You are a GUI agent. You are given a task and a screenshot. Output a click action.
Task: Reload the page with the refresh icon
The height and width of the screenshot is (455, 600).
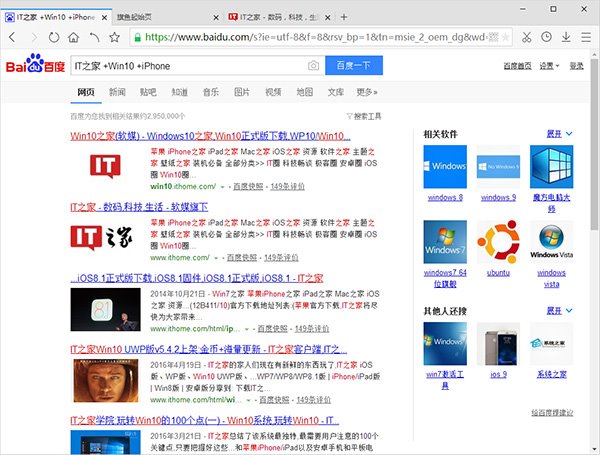[x=53, y=36]
